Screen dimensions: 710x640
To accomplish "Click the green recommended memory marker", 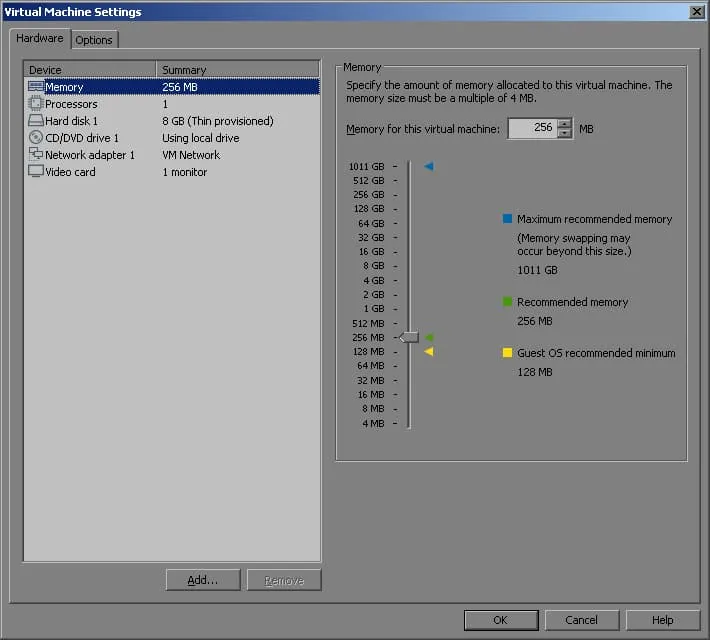I will pos(429,338).
